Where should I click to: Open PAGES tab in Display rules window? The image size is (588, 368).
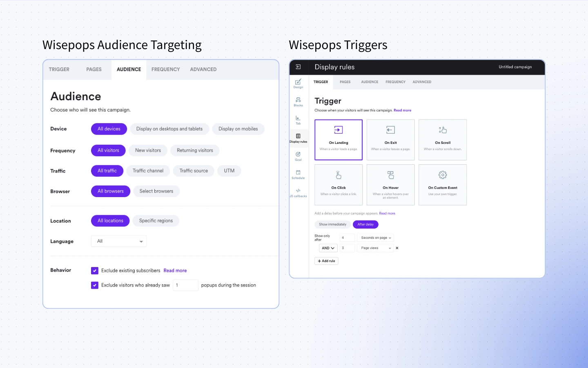click(x=345, y=82)
